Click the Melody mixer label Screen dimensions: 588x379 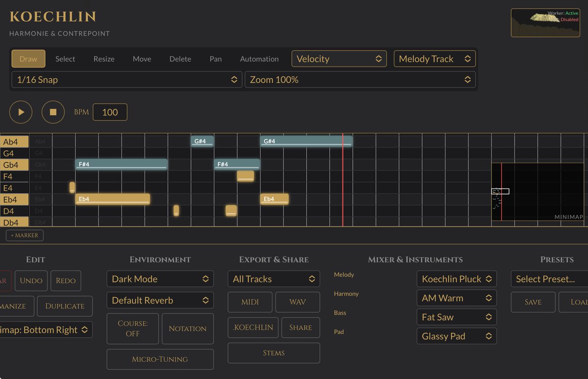tap(344, 275)
